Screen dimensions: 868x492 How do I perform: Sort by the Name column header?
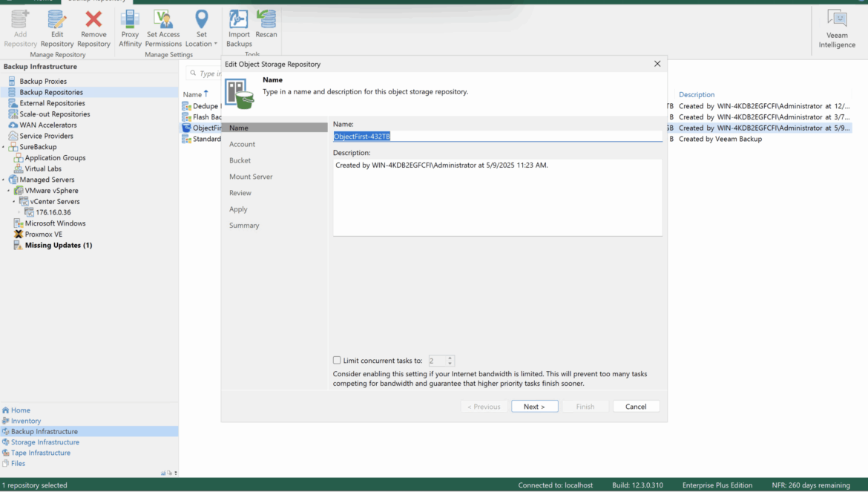pos(193,95)
